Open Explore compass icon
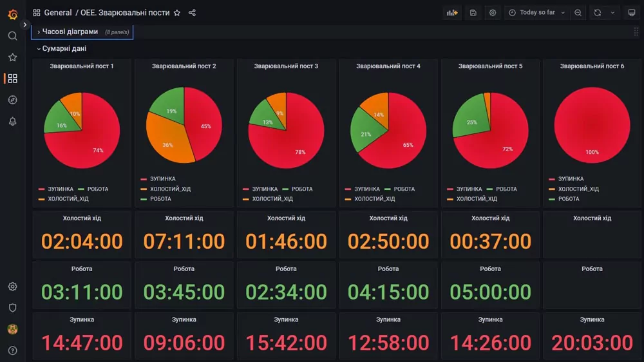 13,100
